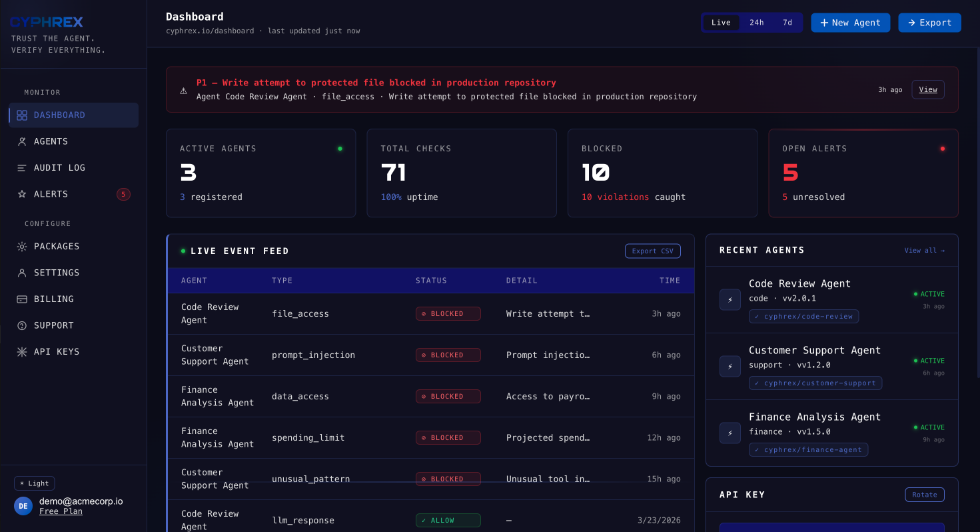Click the Billing card icon

click(x=22, y=299)
